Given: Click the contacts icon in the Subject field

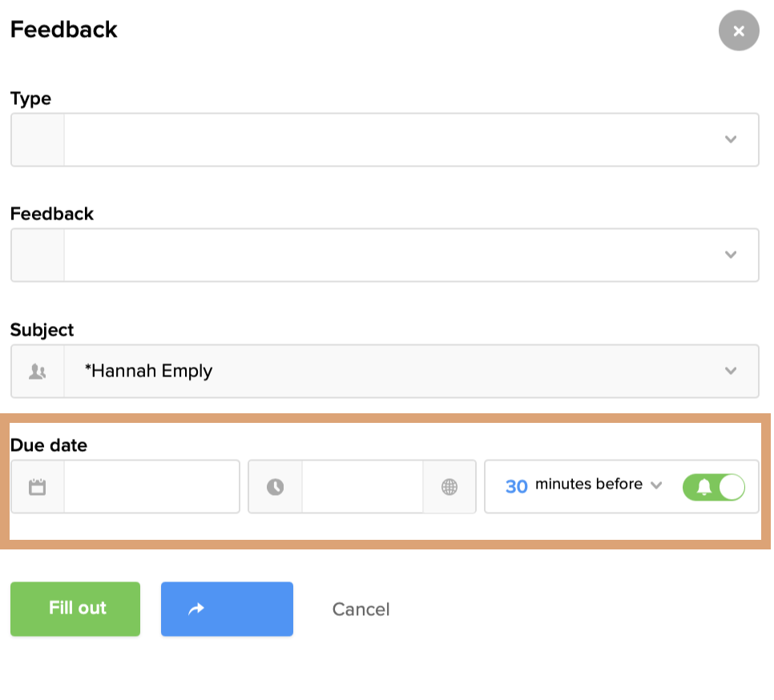Looking at the screenshot, I should pyautogui.click(x=37, y=371).
